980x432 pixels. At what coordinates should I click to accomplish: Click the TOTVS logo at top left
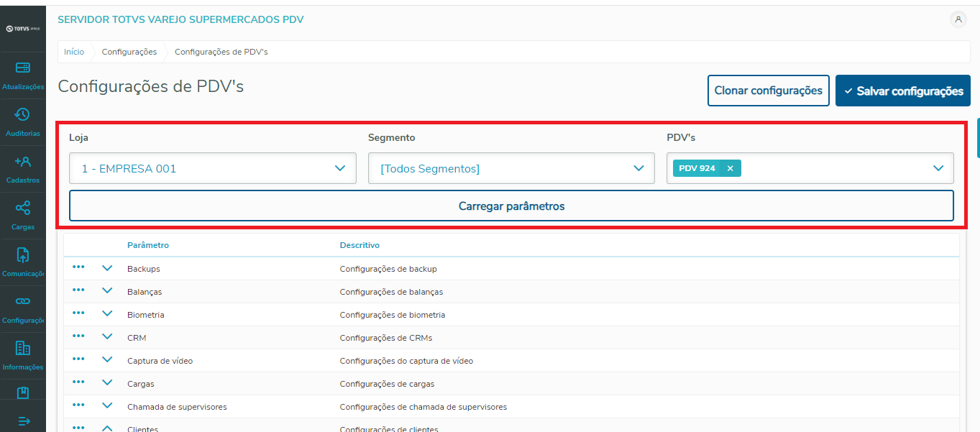23,27
